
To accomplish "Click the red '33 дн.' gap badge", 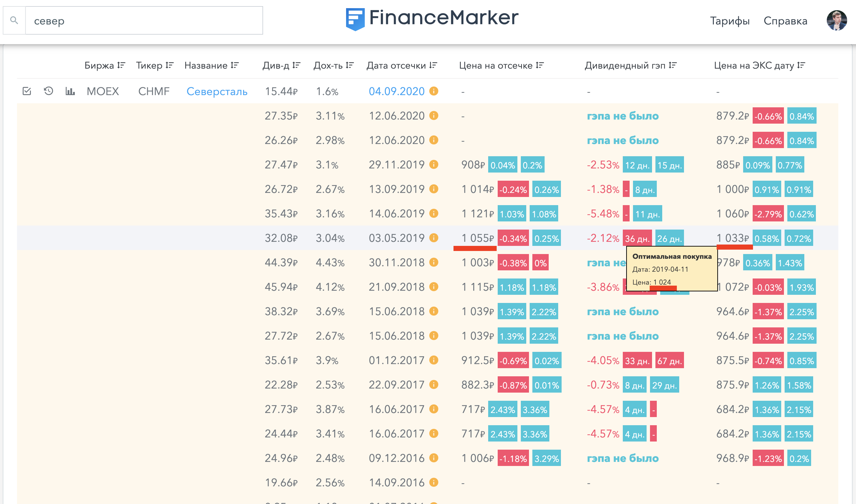I will tap(637, 360).
